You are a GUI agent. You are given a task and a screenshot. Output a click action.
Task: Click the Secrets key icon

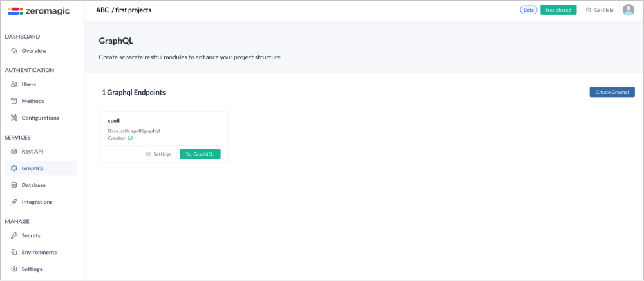pos(14,236)
